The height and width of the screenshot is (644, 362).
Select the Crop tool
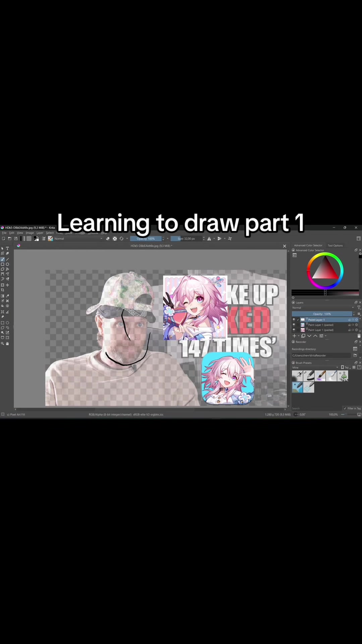coord(2,290)
